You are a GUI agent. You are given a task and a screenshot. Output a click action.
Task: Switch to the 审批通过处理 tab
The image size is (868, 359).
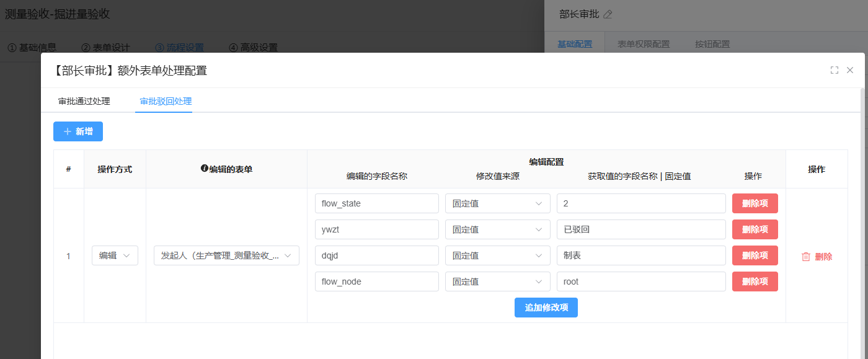coord(84,101)
